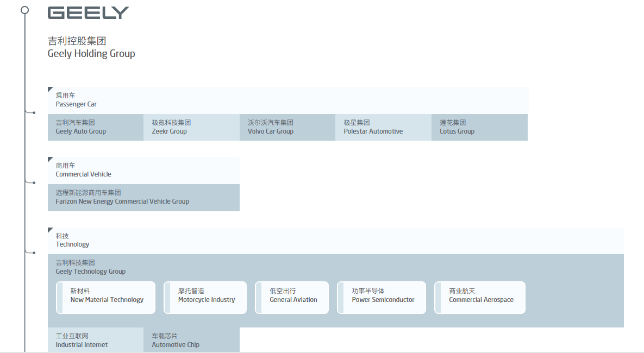The width and height of the screenshot is (644, 353).
Task: Open Volvo Car Group
Action: [x=287, y=127]
